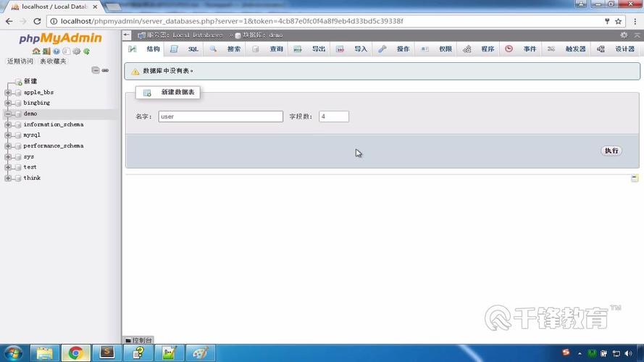Click the browser address bar URL
This screenshot has width=644, height=362.
click(232, 21)
